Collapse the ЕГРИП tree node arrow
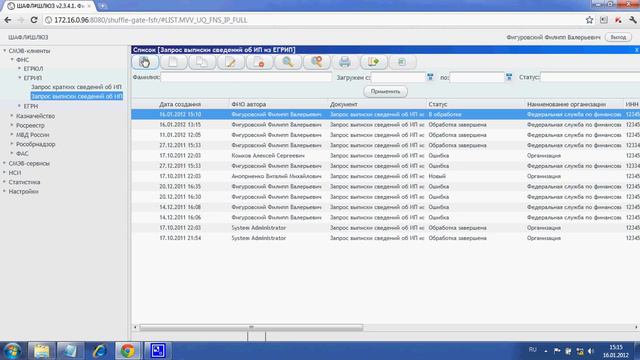Viewport: 640px width, 360px height. point(20,78)
